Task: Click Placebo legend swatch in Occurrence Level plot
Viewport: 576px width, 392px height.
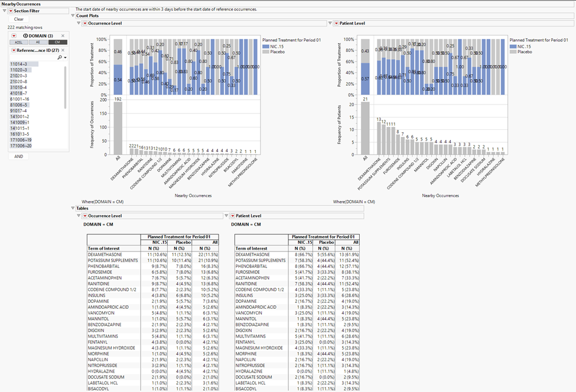Action: pyautogui.click(x=266, y=52)
